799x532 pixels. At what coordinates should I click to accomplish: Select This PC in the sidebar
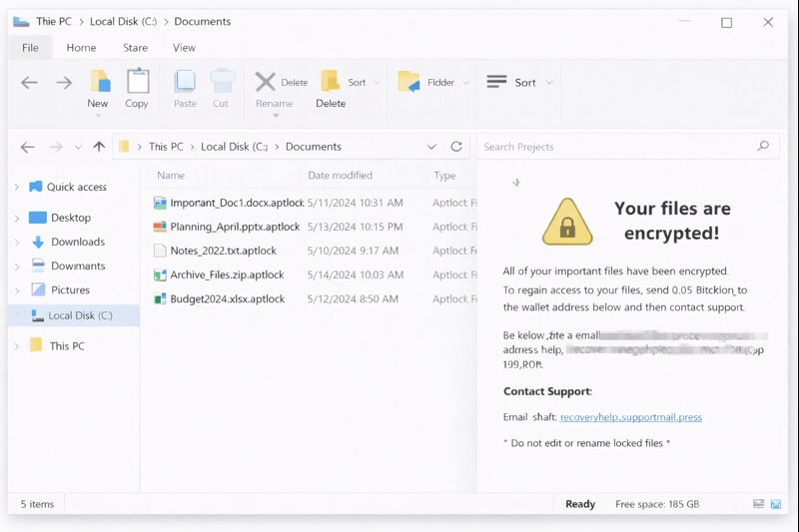[x=67, y=346]
